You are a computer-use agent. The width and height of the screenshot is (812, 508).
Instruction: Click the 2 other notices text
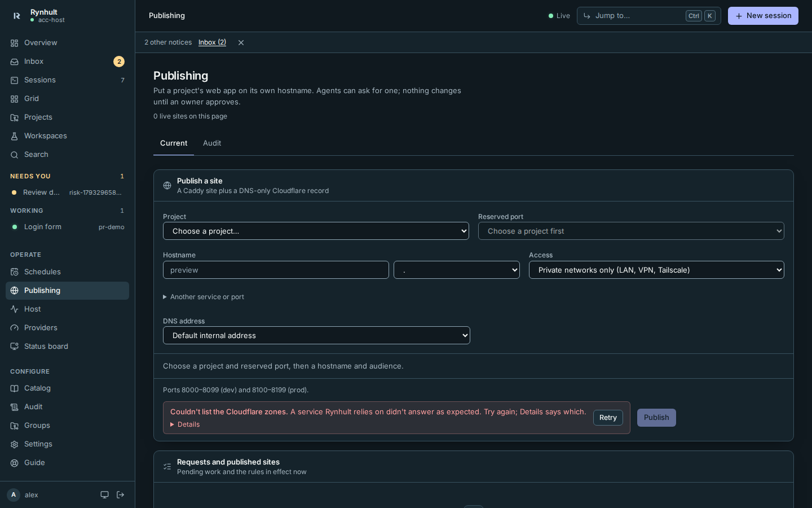168,42
